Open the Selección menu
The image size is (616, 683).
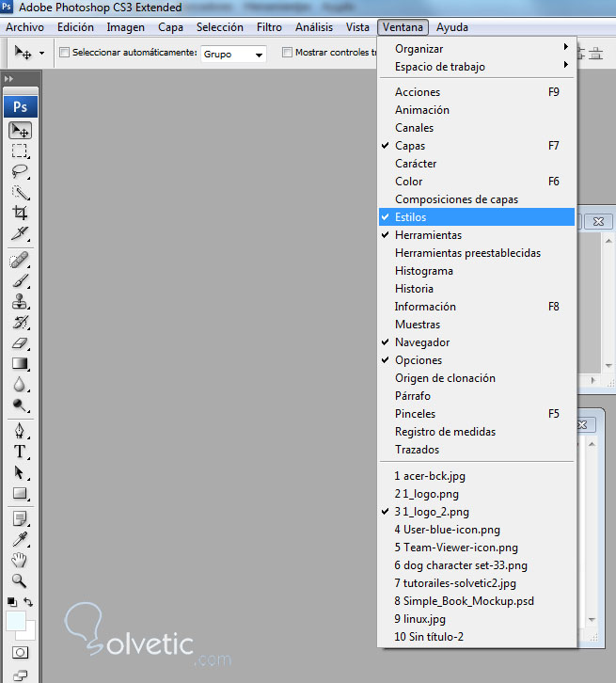pyautogui.click(x=219, y=27)
